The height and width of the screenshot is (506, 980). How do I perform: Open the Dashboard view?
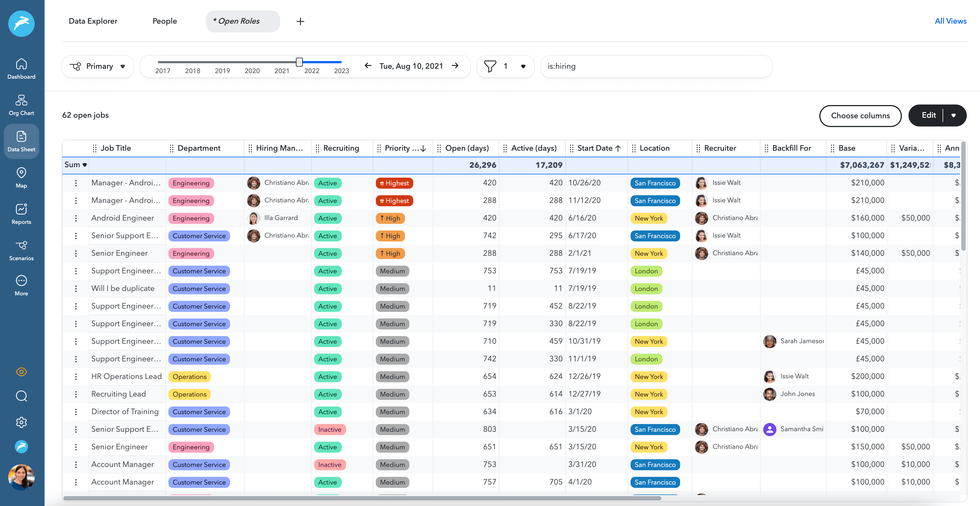[21, 69]
